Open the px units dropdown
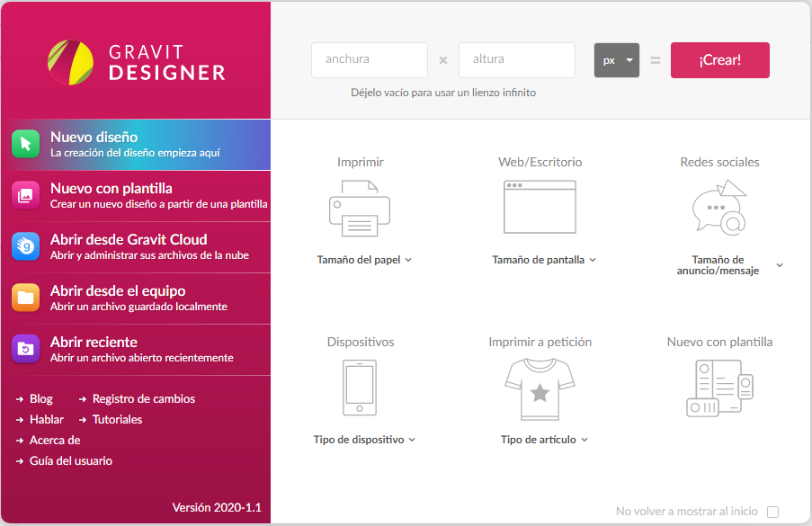Image resolution: width=812 pixels, height=526 pixels. (617, 60)
